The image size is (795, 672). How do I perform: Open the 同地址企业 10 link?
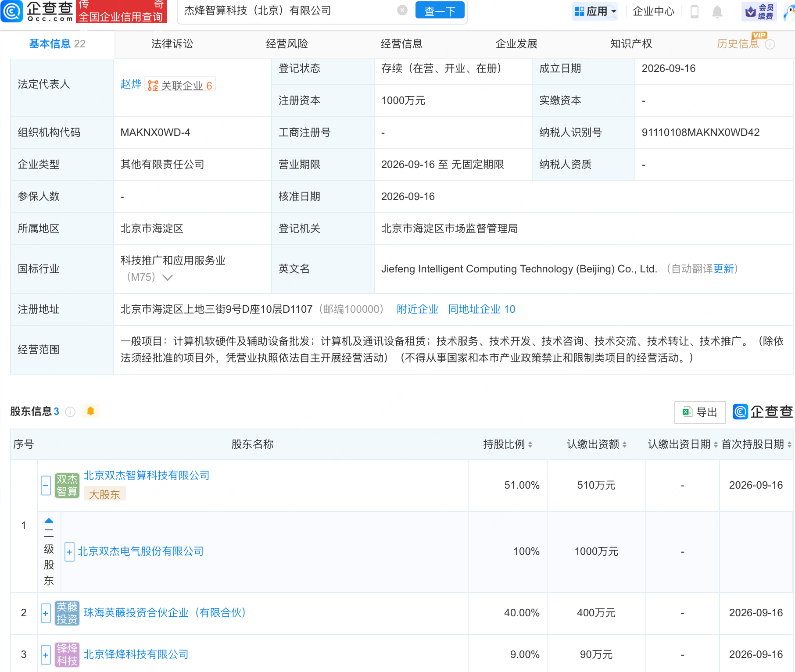point(482,309)
